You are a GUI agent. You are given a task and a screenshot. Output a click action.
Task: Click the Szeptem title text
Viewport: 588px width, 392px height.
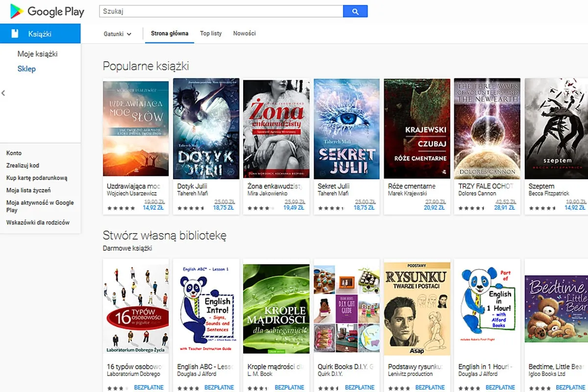pyautogui.click(x=541, y=186)
